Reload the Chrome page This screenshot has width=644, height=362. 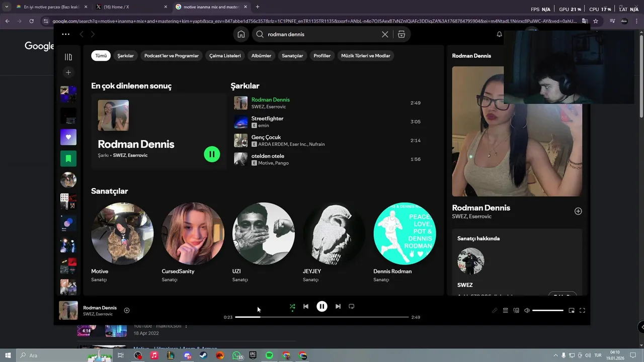pyautogui.click(x=31, y=21)
